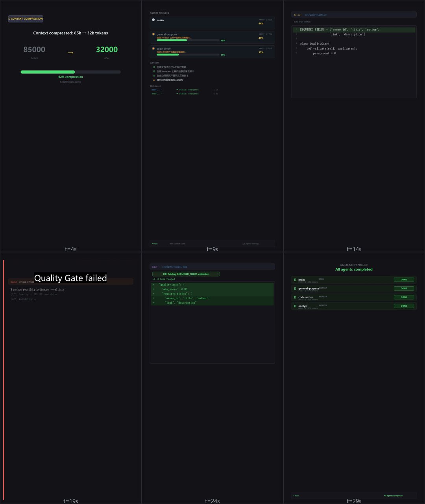This screenshot has height=504, width=425.
Task: Click the code-writer name in running agents
Action: tap(164, 49)
